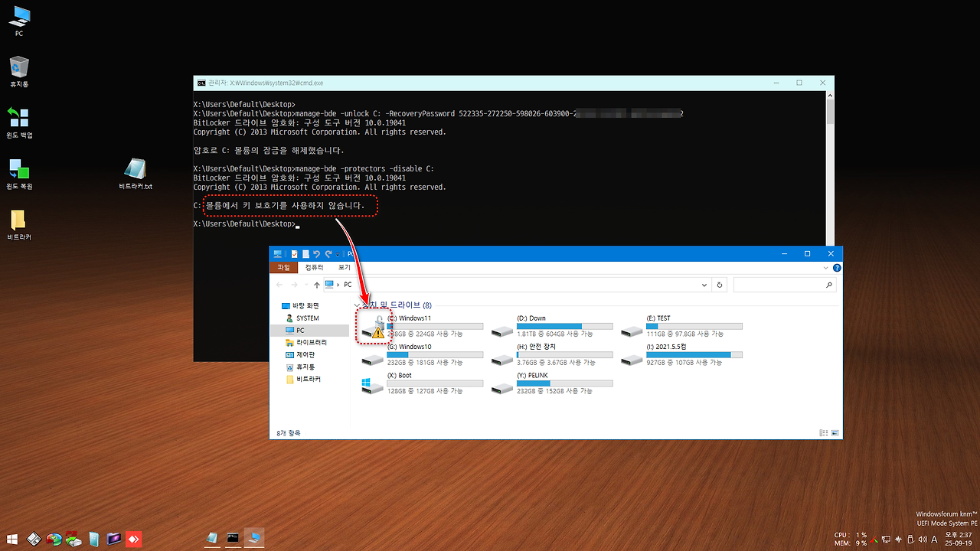Launch the blue notepad icon in quick launch

click(93, 539)
